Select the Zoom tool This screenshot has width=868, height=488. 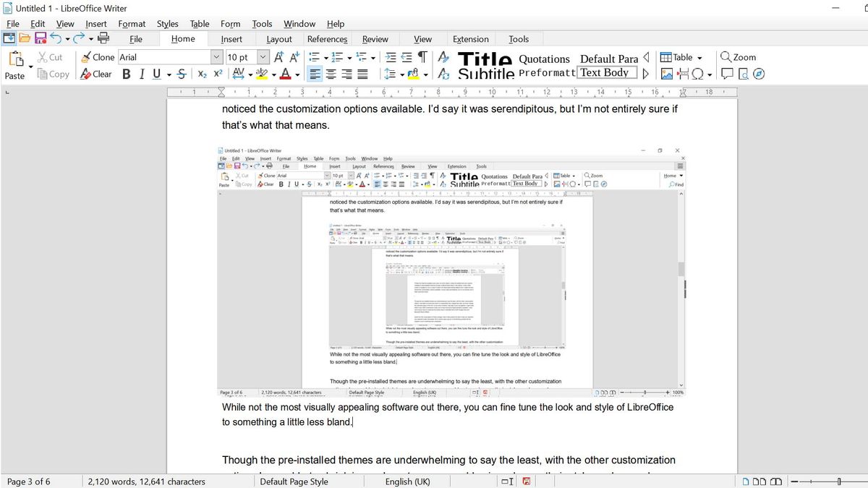pyautogui.click(x=740, y=56)
